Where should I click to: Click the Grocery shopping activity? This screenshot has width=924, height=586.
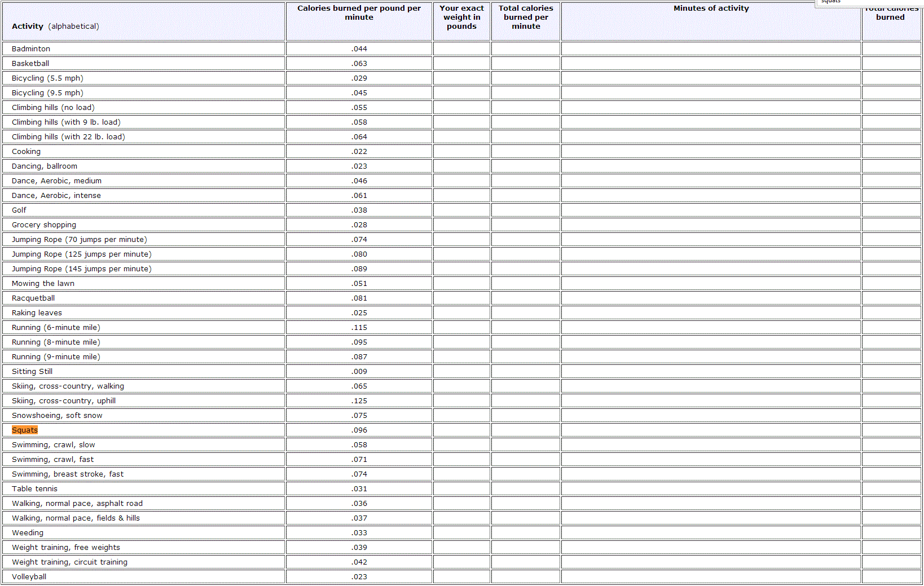[x=44, y=224]
